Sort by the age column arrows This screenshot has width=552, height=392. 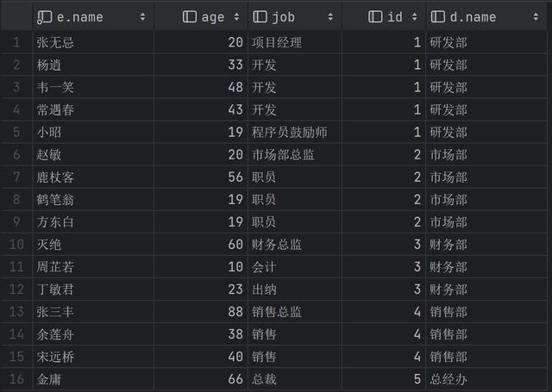coord(236,16)
